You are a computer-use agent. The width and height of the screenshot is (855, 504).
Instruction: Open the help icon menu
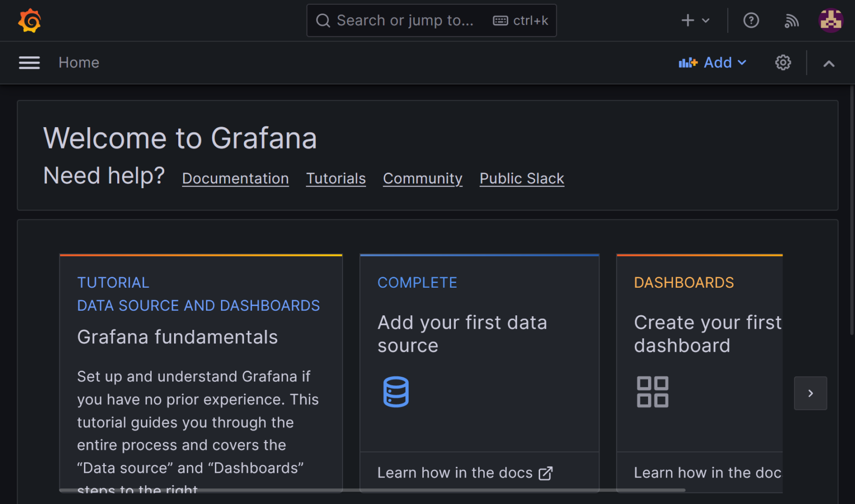tap(751, 20)
